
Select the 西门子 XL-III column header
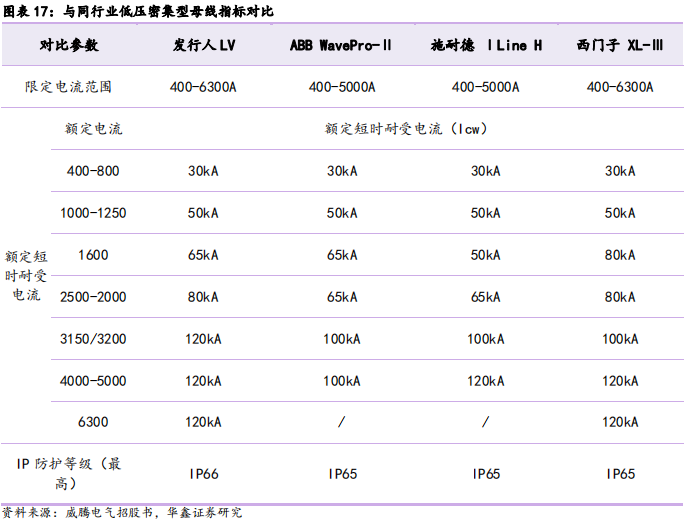click(x=620, y=45)
